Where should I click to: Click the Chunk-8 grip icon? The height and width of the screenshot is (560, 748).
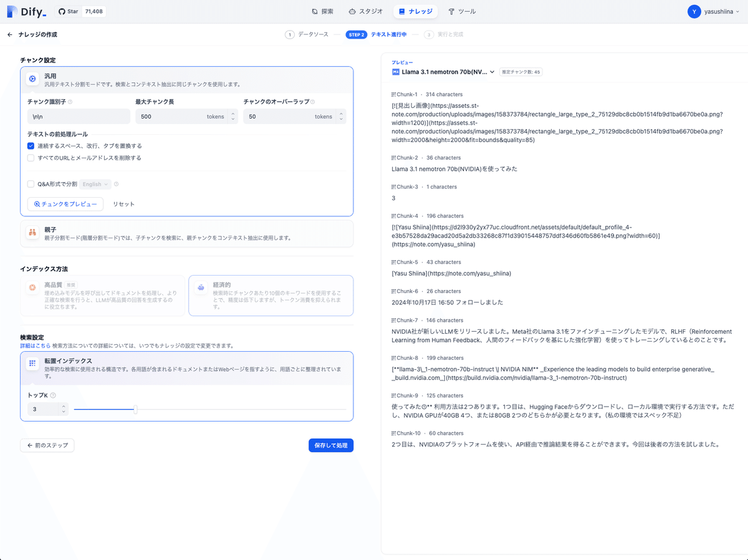(x=394, y=358)
